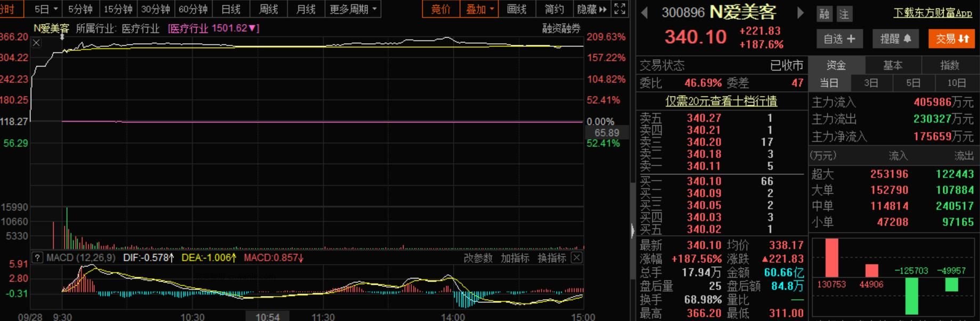Hide side panel using 隐藏 button
Image resolution: width=980 pixels, height=321 pixels.
coord(591,9)
